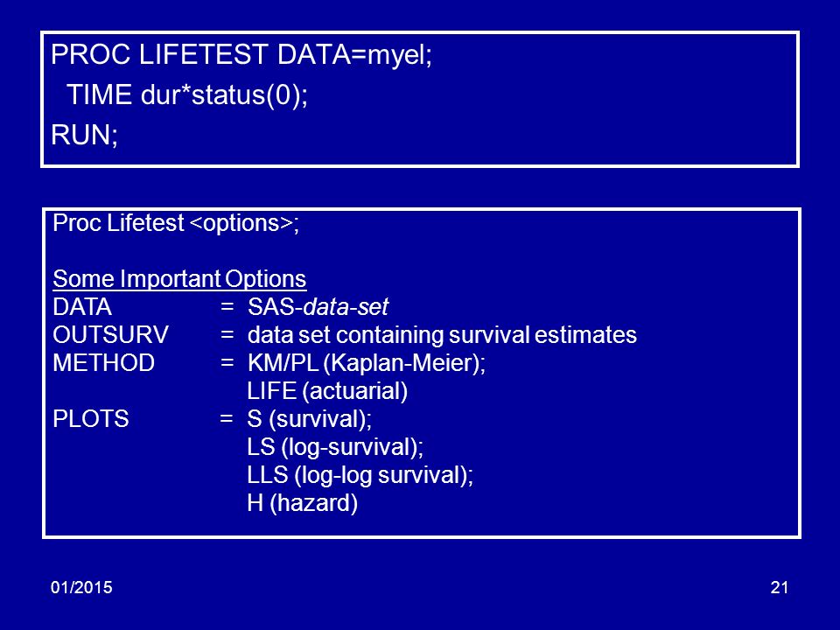Screen dimensions: 840x630
Task: Click the italic SAS-data-set text
Action: pos(318,307)
